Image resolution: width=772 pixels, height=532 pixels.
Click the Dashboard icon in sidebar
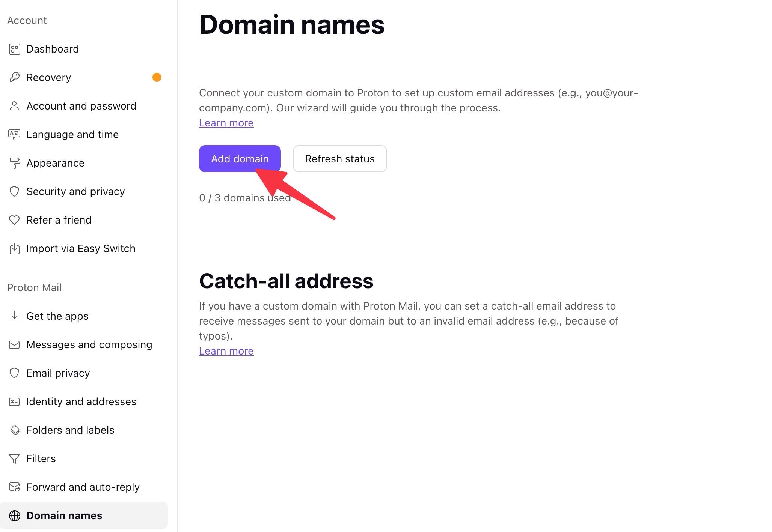point(15,49)
